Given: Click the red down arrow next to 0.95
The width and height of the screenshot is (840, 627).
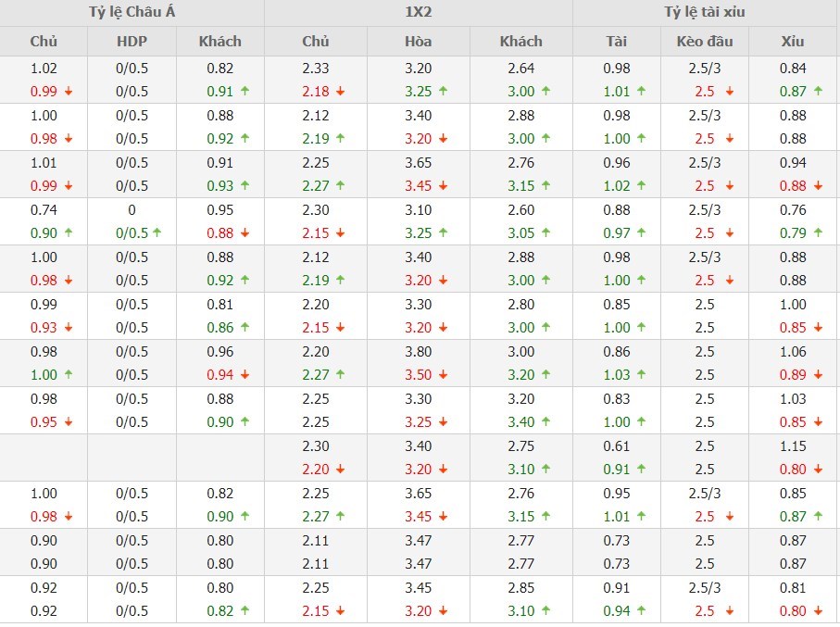Looking at the screenshot, I should pos(68,422).
